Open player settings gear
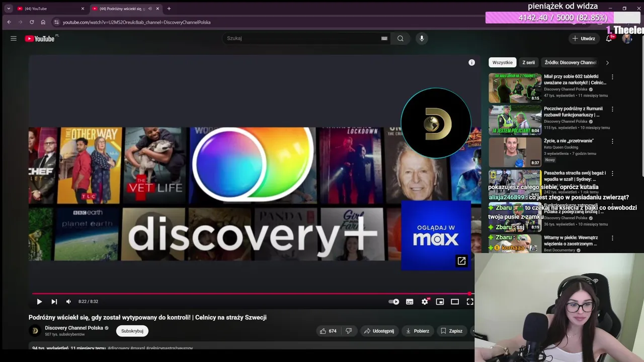This screenshot has width=644, height=362. (425, 302)
